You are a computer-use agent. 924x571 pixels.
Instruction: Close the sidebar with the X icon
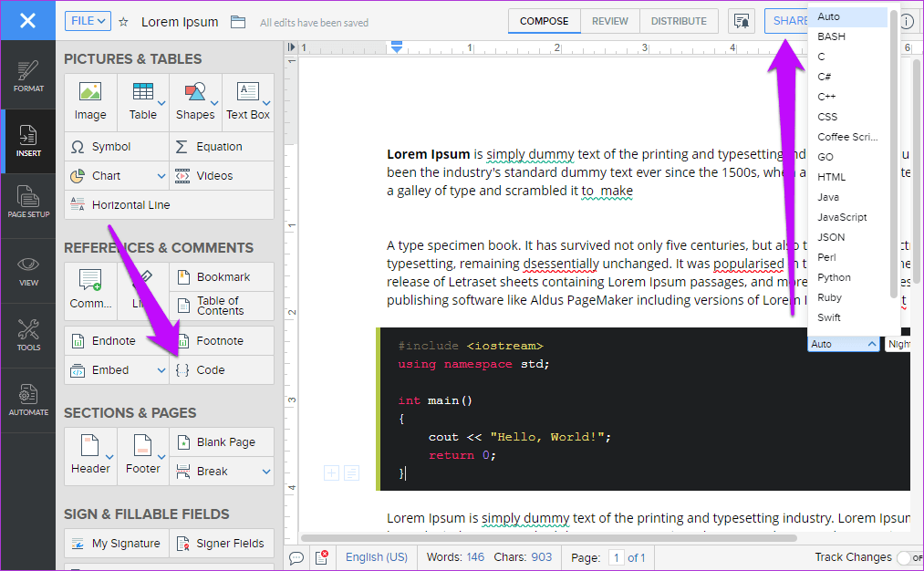point(27,21)
